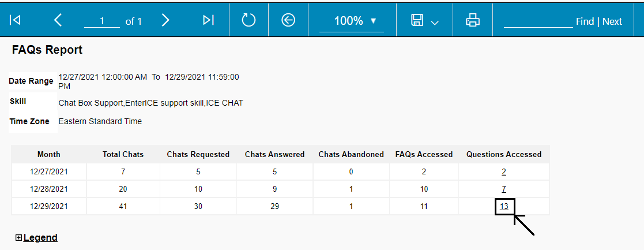Go to the previous report page
This screenshot has width=644, height=250.
(x=58, y=20)
